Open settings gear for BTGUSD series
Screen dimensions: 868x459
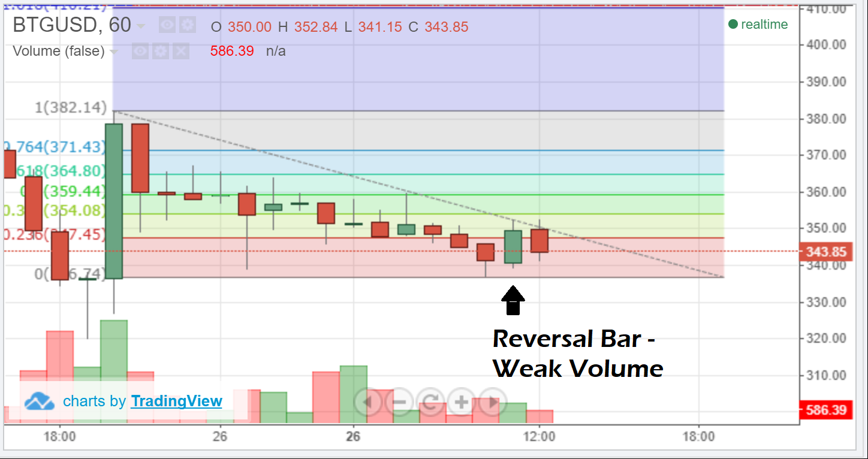tap(188, 25)
